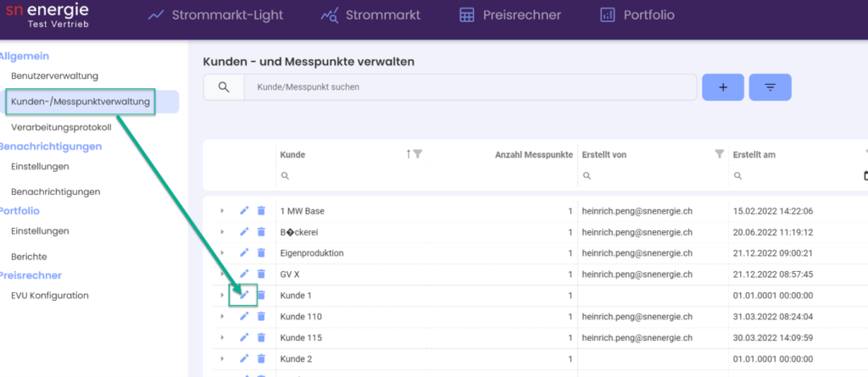Click heinrich.peng email in GV X row
The image size is (868, 377).
637,274
